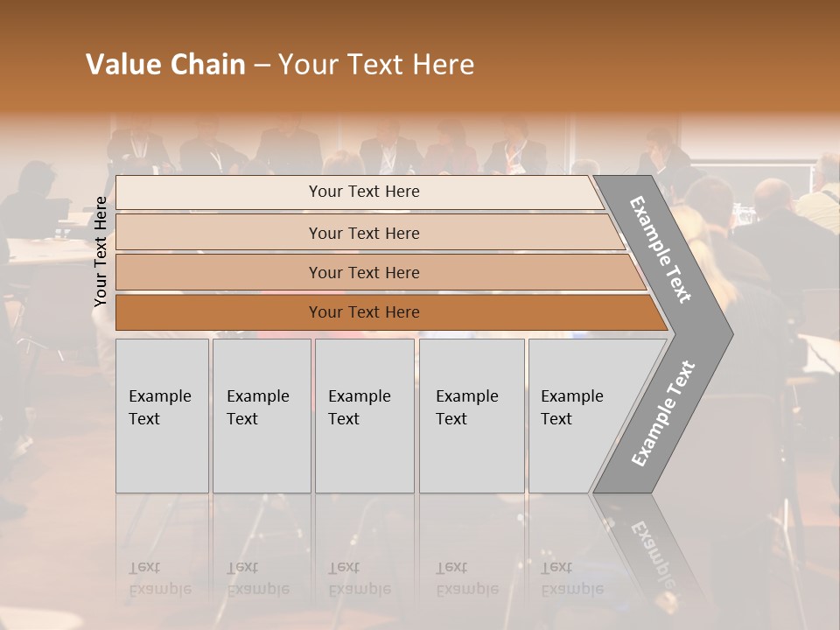The image size is (840, 630).
Task: Select the fourth gray Example Text box
Action: click(x=471, y=415)
